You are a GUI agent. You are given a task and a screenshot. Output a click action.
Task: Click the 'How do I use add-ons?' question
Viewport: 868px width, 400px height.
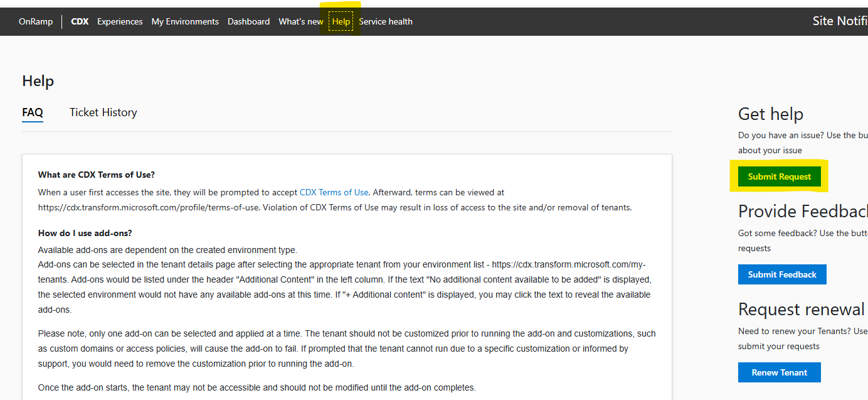coord(85,233)
